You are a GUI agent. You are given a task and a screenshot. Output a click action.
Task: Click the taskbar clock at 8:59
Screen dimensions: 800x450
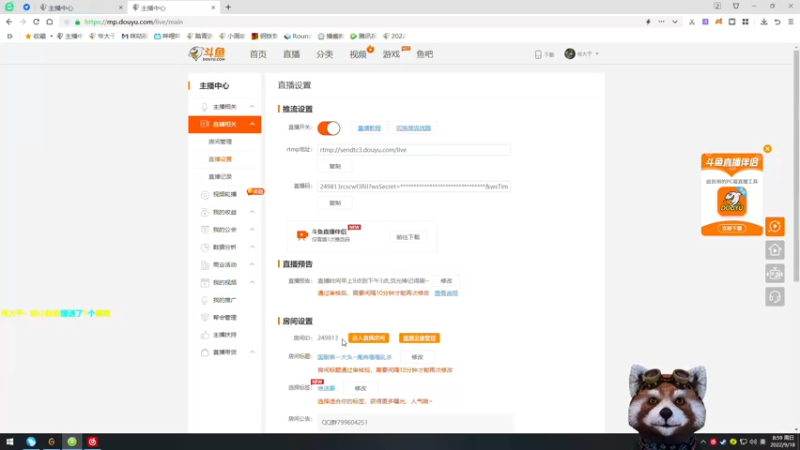783,442
